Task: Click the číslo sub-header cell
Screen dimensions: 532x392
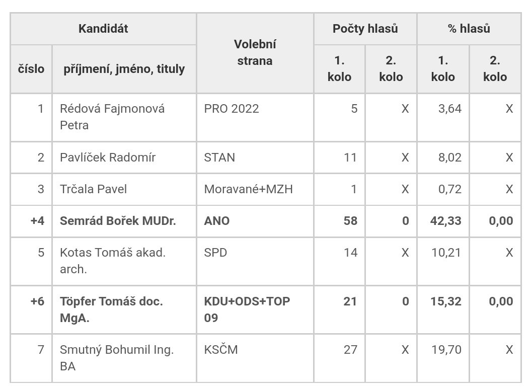Action: 31,68
